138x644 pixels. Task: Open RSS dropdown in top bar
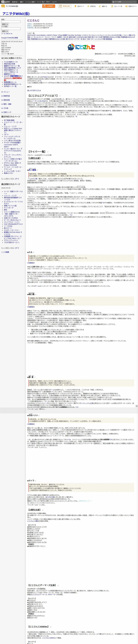tap(48, 2)
